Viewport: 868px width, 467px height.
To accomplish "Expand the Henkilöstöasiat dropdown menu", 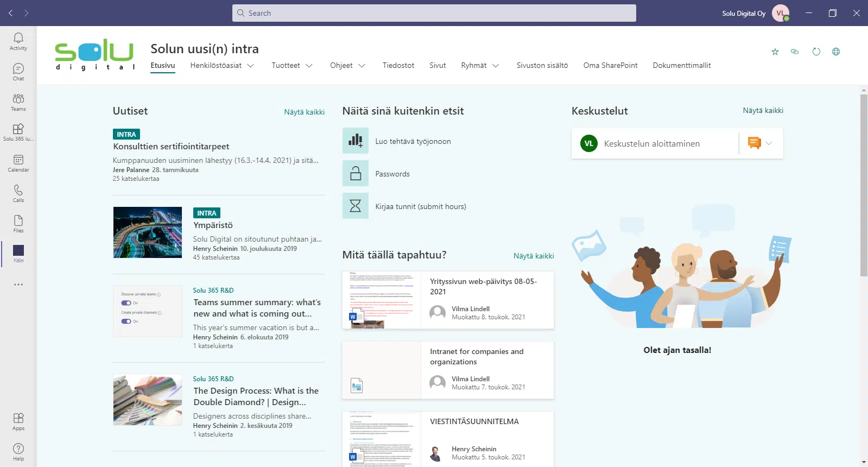I will (250, 66).
